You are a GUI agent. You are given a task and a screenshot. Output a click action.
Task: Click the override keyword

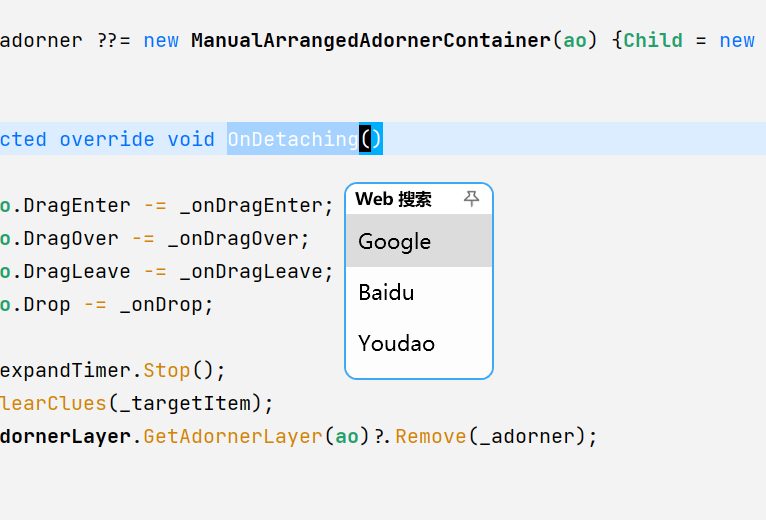point(107,139)
